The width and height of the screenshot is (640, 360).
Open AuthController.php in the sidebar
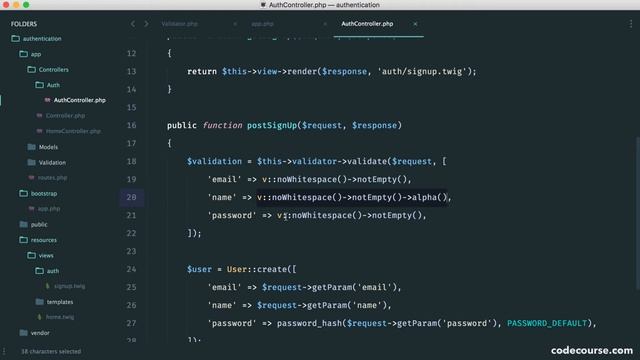click(x=80, y=100)
